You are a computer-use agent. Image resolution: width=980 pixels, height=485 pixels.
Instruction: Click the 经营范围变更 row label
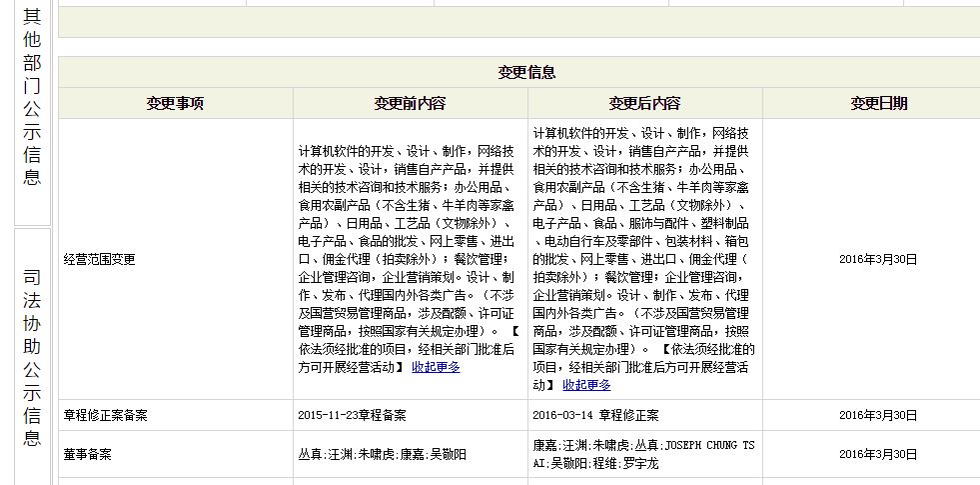(x=99, y=259)
